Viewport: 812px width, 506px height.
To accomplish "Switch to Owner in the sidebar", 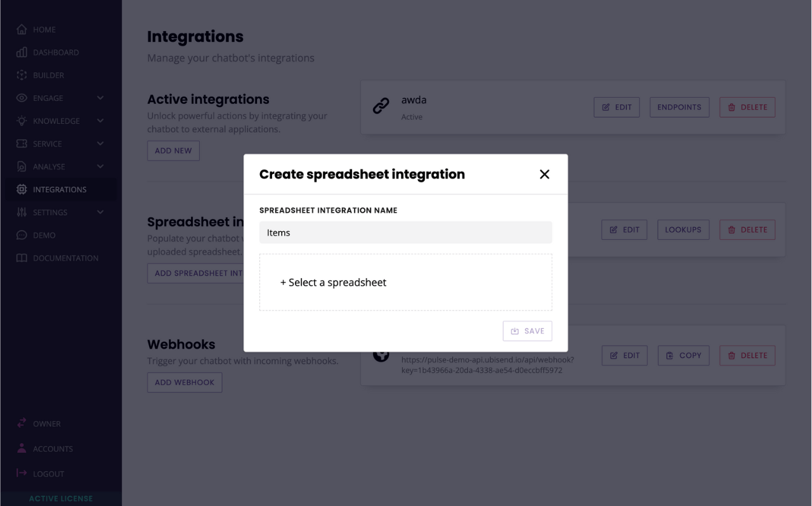I will 46,424.
